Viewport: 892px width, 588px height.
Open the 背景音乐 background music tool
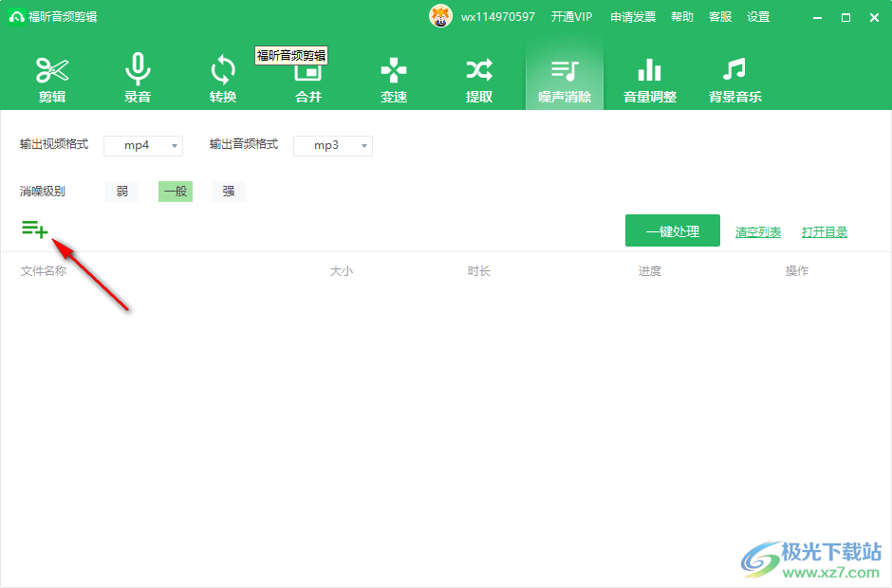point(735,79)
